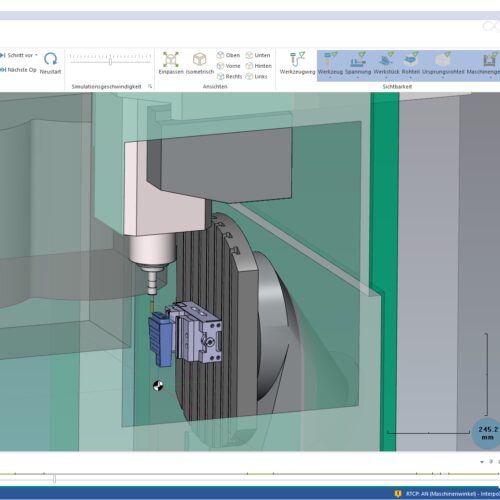Select the Oben top view

click(x=228, y=55)
